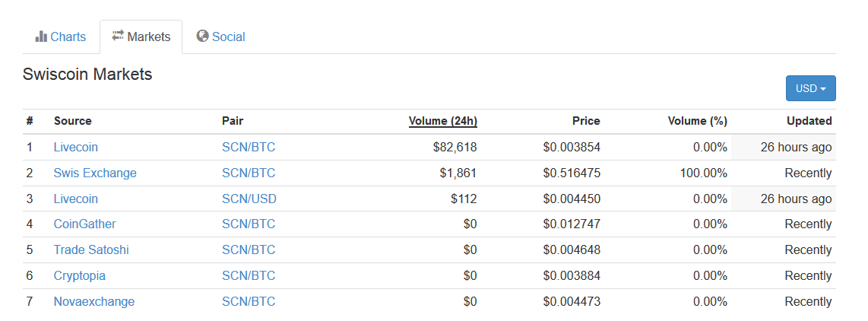Open the CoinGather source link
This screenshot has width=868, height=321.
pos(84,224)
